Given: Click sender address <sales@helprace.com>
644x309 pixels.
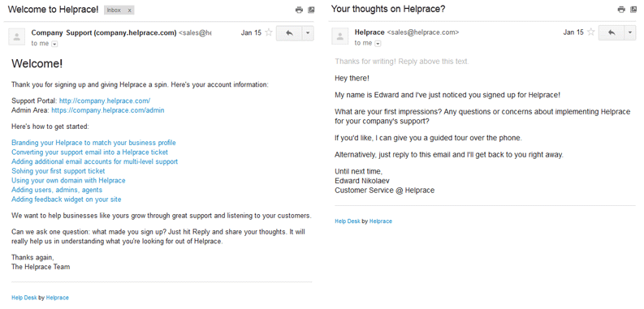Looking at the screenshot, I should click(423, 32).
